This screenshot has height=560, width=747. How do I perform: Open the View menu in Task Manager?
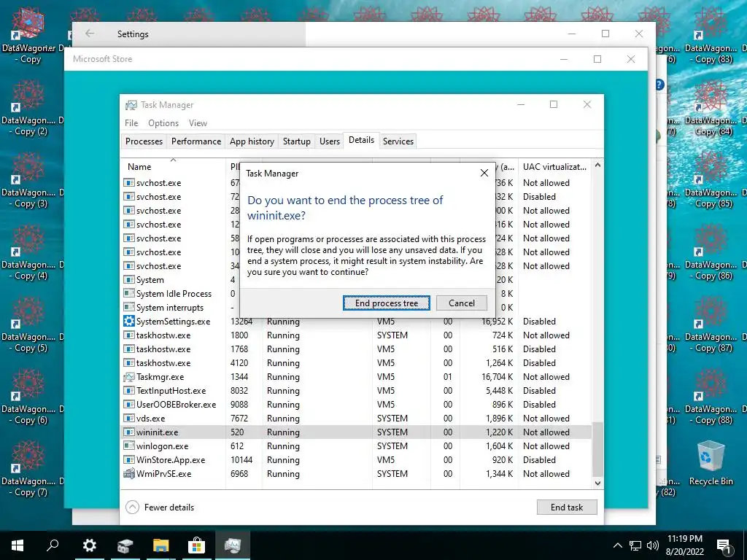198,122
